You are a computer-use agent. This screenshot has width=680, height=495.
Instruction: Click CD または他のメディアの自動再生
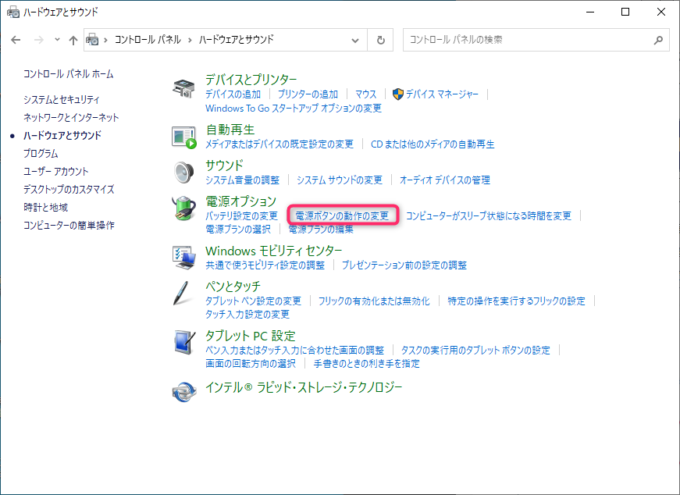click(x=432, y=144)
